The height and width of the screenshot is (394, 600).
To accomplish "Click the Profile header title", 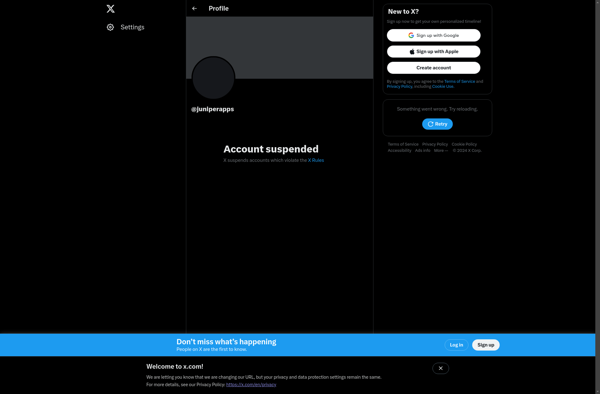I will click(x=218, y=8).
